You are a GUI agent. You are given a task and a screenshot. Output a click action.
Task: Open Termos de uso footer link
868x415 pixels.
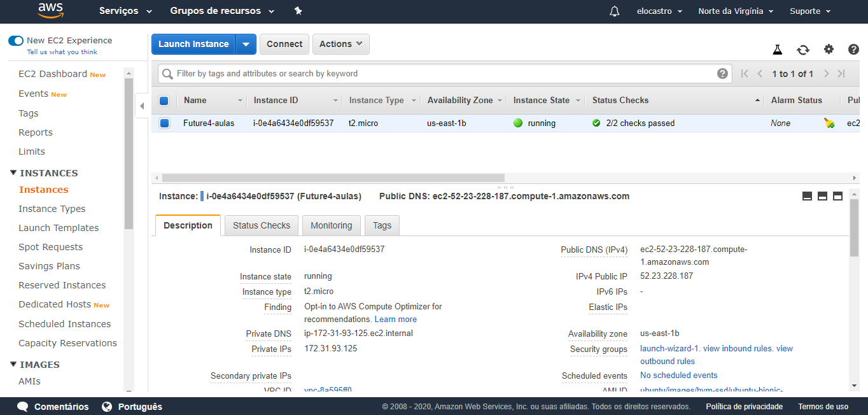tap(823, 406)
